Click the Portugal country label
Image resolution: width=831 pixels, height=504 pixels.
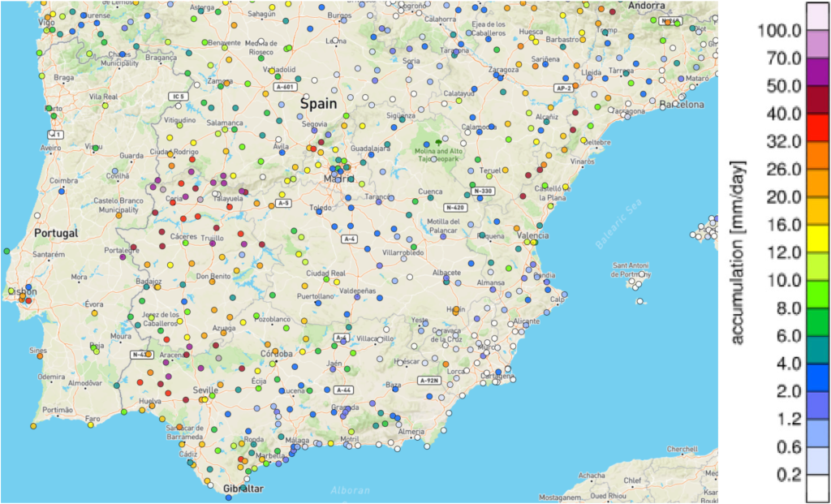point(56,233)
